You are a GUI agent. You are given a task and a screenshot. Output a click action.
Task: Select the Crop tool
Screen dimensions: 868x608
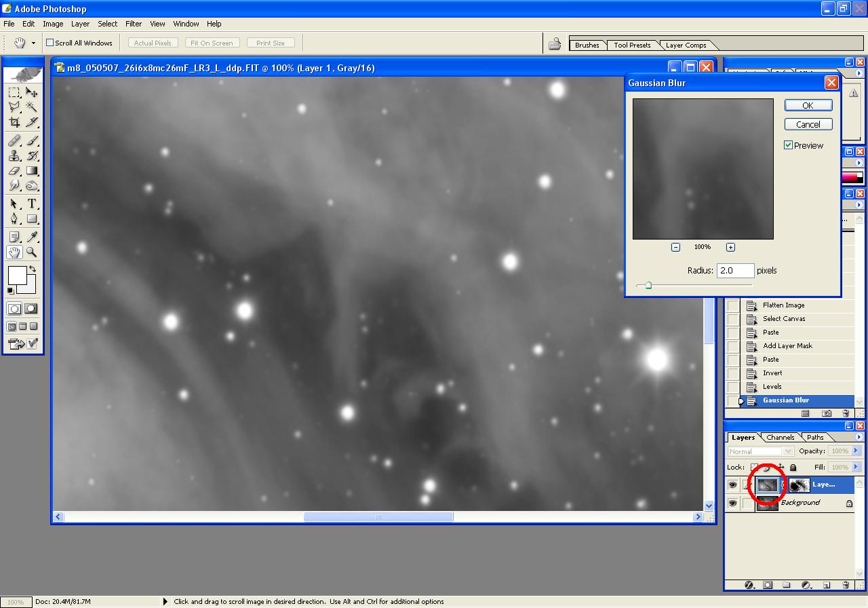click(14, 122)
